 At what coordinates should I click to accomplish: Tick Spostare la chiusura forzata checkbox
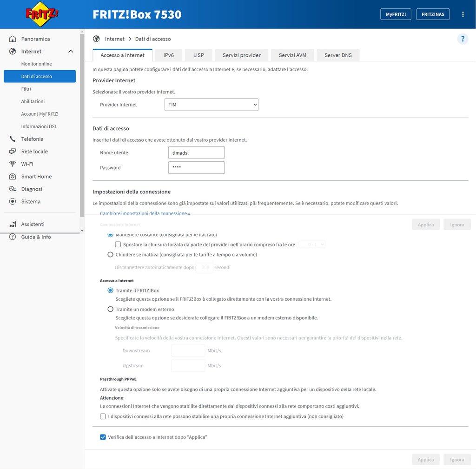click(x=118, y=244)
